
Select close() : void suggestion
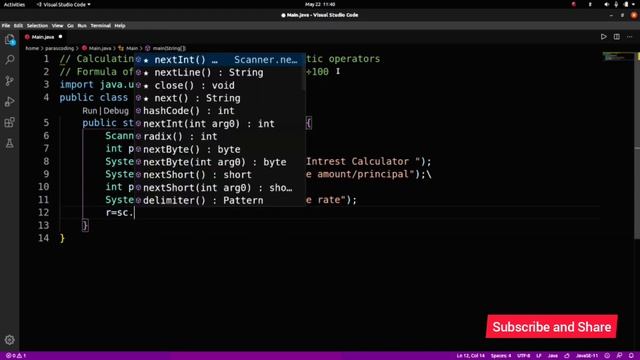[x=220, y=85]
